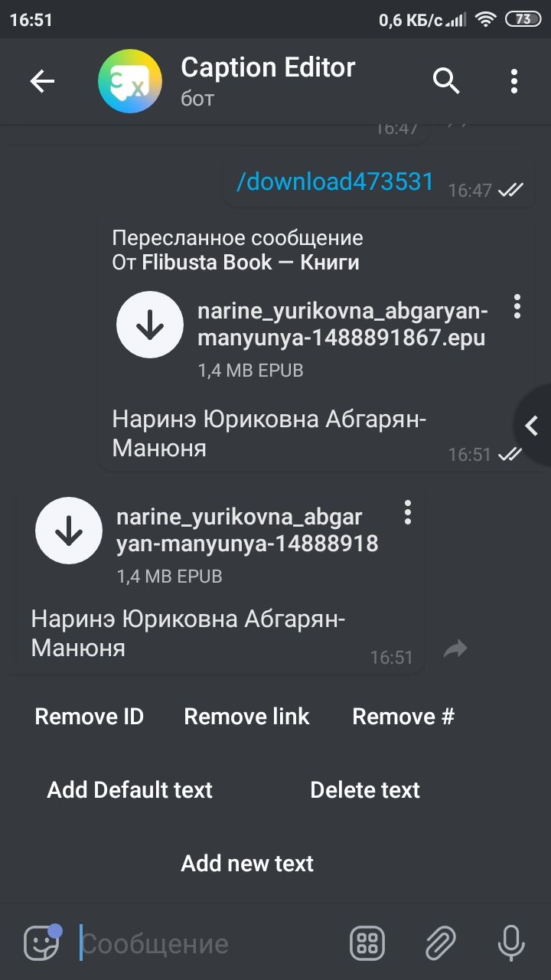This screenshot has height=980, width=551.
Task: Go back using the arrow icon
Action: (x=42, y=81)
